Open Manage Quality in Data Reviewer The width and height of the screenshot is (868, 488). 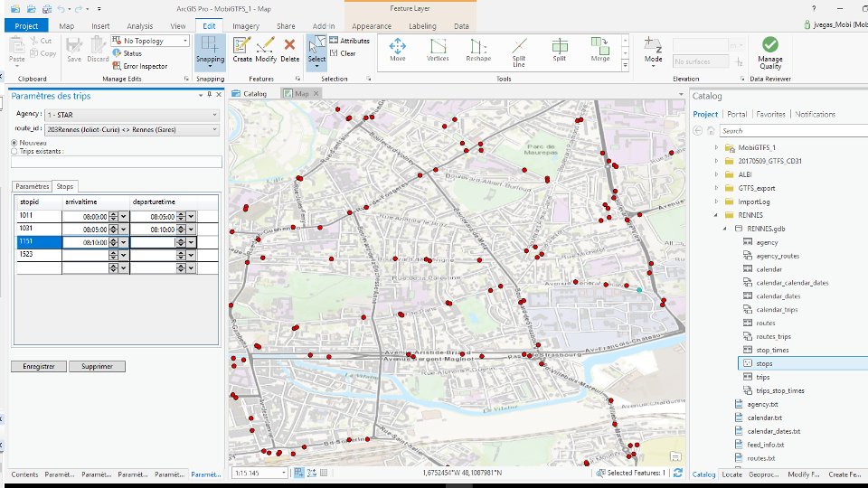[770, 53]
